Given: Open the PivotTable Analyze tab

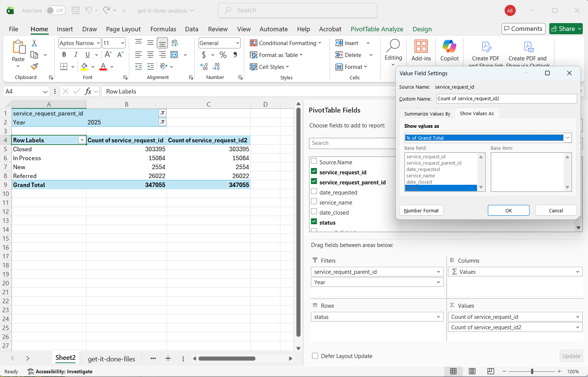Looking at the screenshot, I should [x=377, y=29].
